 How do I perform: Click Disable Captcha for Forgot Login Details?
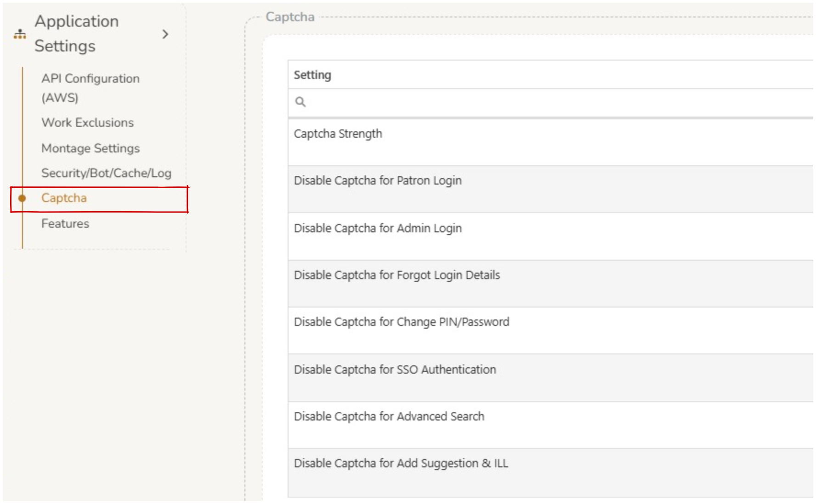397,275
